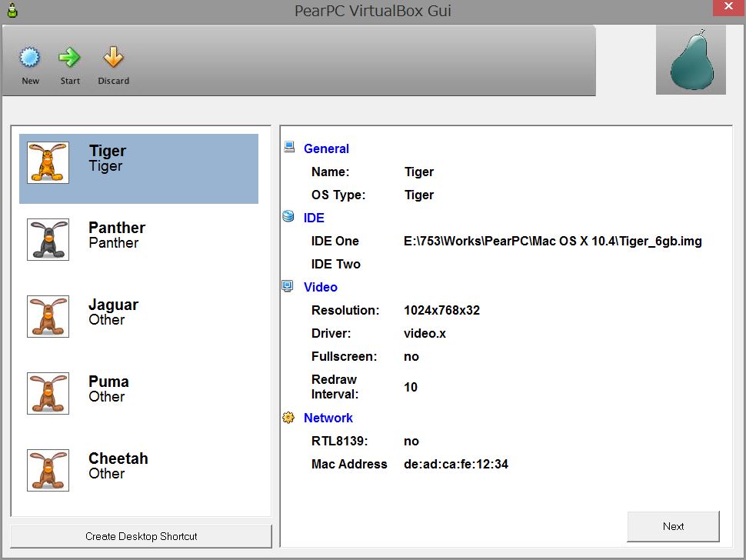Select the Panther black rabbit thumbnail
Viewport: 746px width, 560px height.
click(48, 239)
